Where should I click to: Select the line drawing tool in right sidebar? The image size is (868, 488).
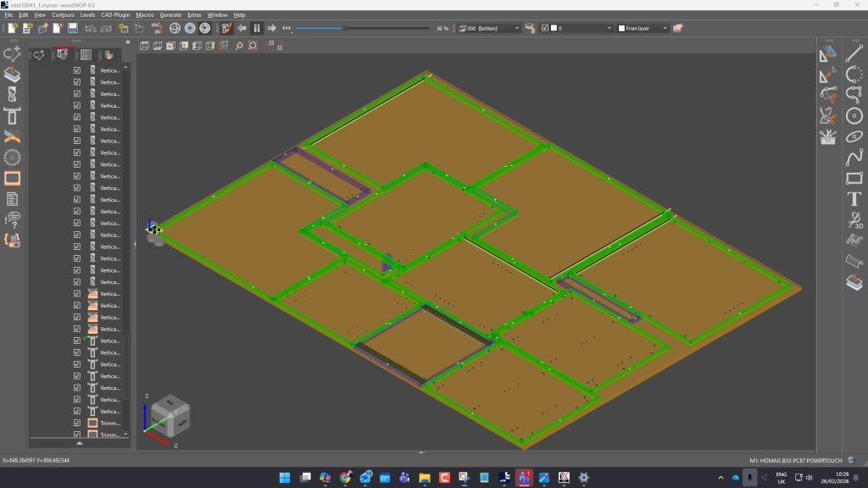coord(854,55)
